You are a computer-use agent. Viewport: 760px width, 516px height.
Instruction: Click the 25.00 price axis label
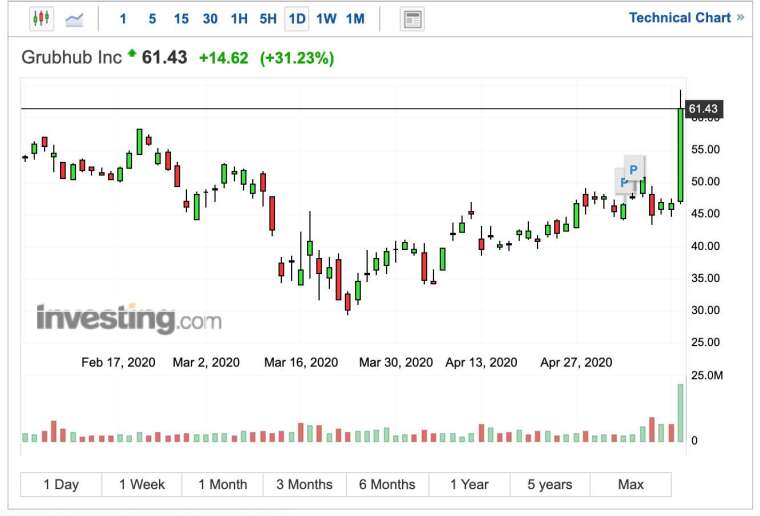(x=705, y=342)
